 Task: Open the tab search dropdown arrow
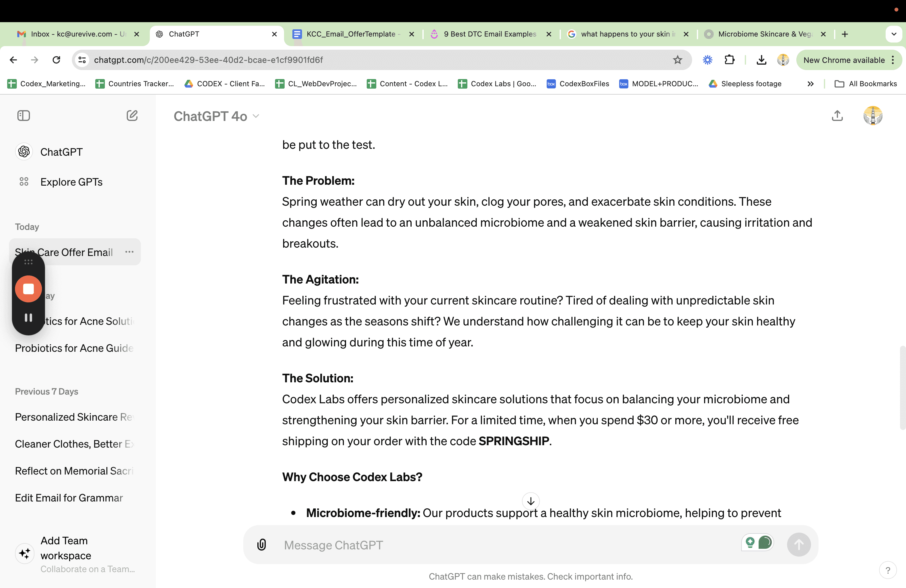click(x=894, y=34)
